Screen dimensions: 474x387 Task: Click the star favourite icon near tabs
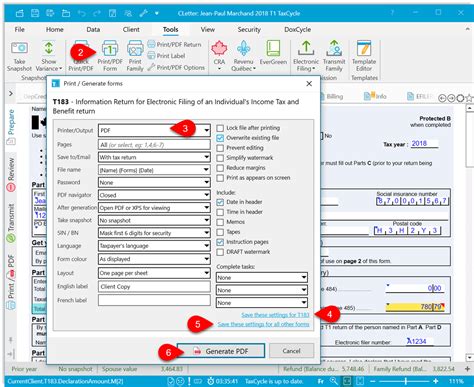pos(469,98)
